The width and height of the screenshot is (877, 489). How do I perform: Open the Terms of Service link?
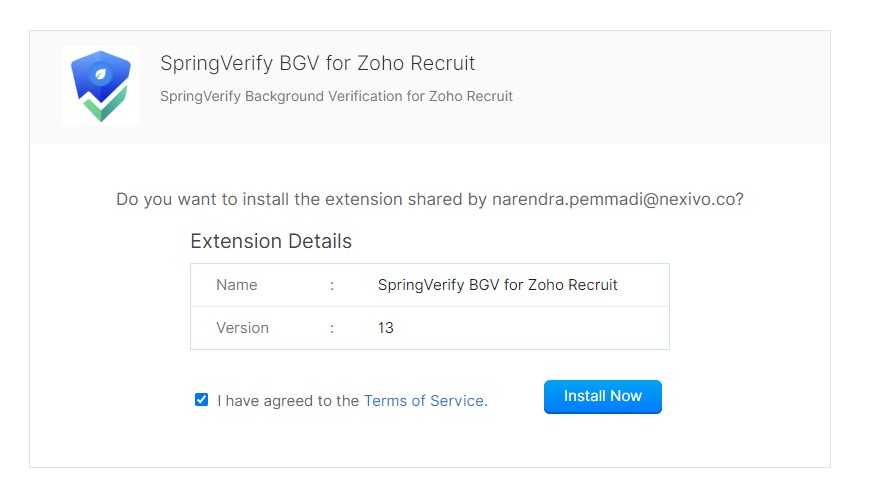click(x=423, y=401)
